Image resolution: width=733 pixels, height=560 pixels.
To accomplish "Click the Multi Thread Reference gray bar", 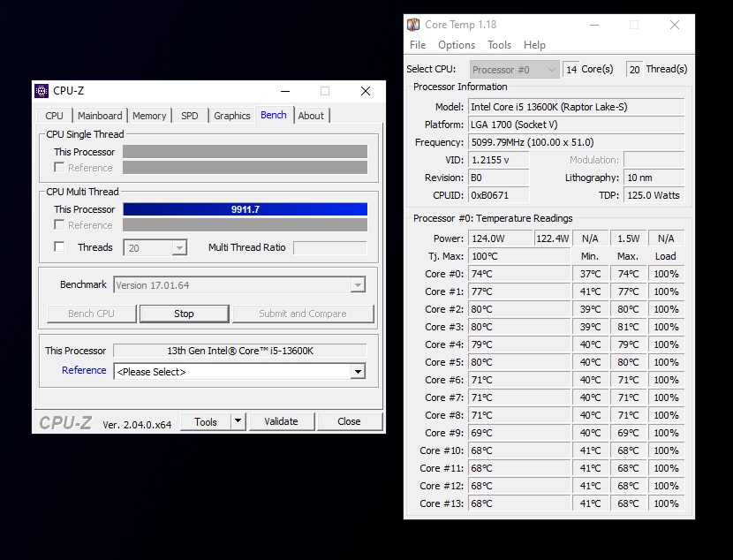I will (245, 225).
